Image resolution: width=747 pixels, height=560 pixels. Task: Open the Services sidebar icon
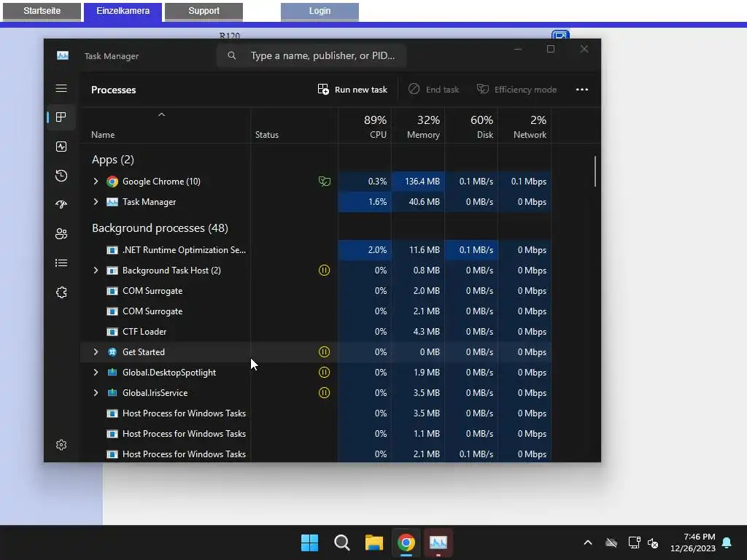tap(61, 292)
